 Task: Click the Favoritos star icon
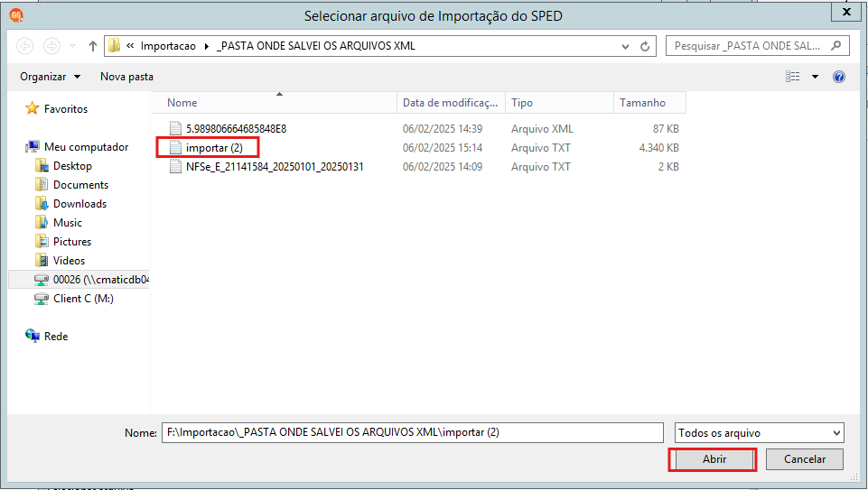(x=33, y=108)
